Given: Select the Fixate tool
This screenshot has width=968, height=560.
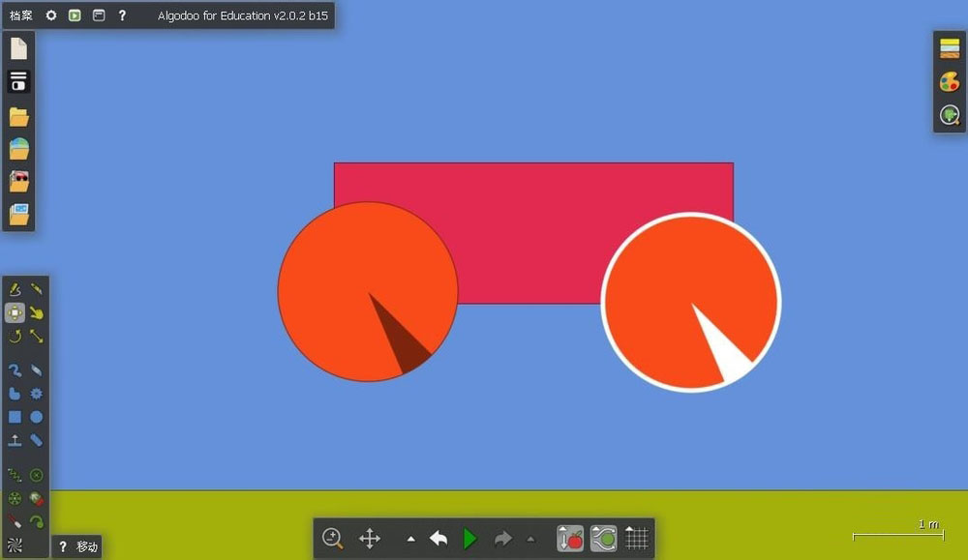Looking at the screenshot, I should pyautogui.click(x=37, y=475).
